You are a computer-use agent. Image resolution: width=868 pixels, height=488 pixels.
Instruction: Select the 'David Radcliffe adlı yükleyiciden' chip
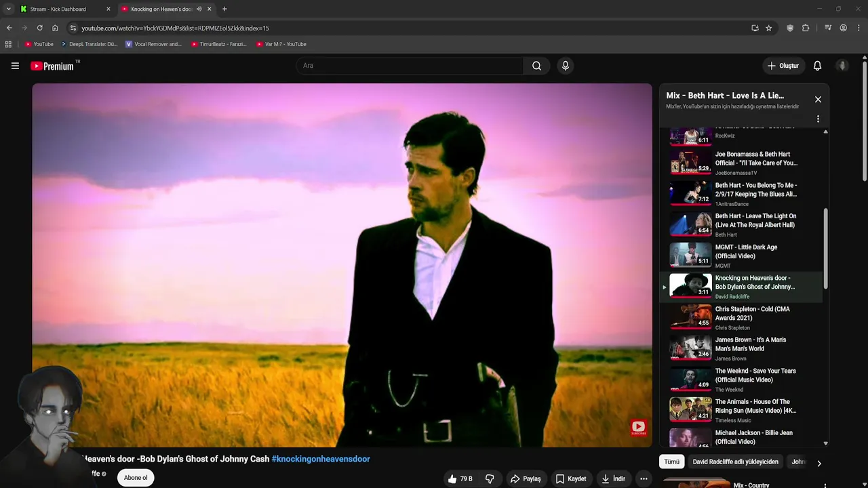click(x=735, y=462)
